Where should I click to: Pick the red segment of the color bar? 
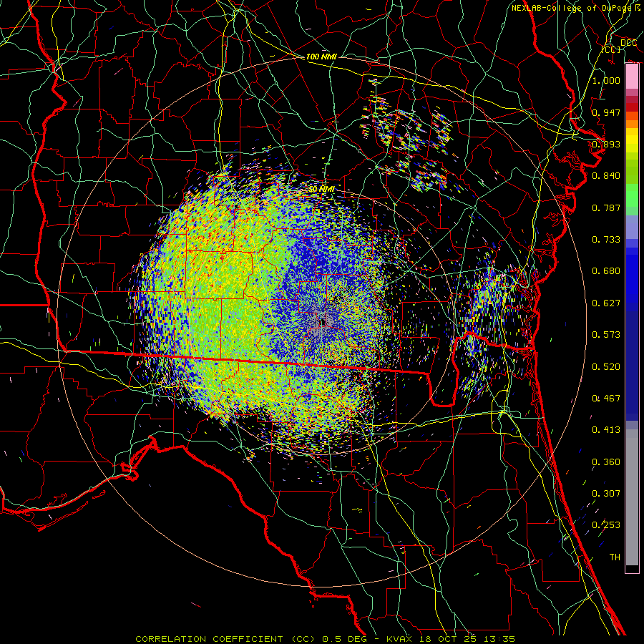click(632, 107)
